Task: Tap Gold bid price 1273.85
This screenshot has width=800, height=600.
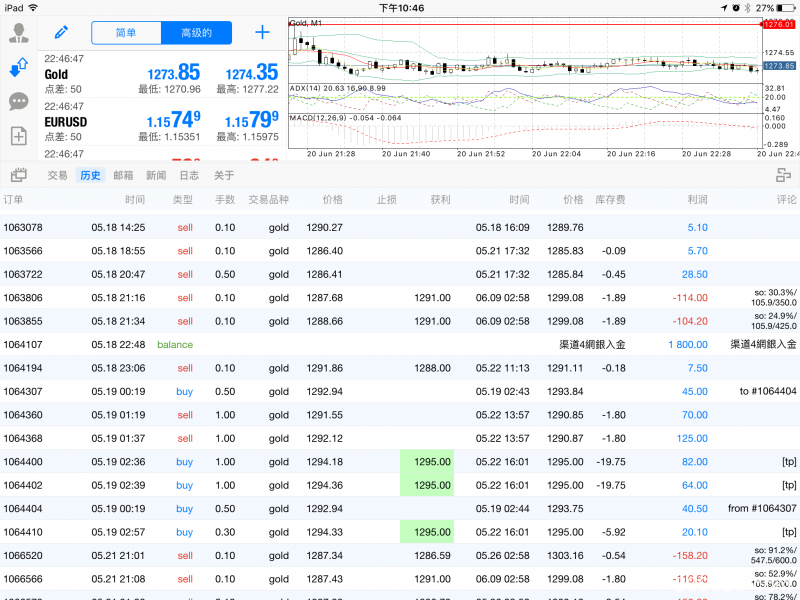Action: click(x=174, y=73)
